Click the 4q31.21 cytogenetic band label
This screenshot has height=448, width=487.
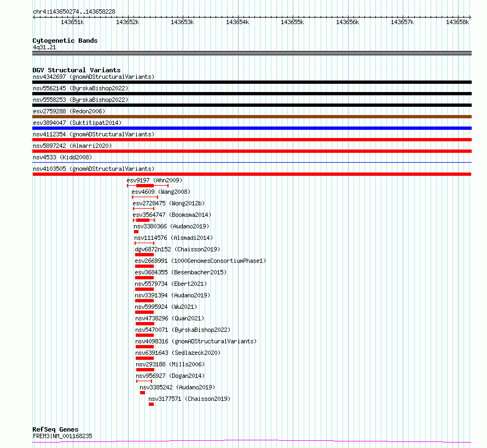44,47
